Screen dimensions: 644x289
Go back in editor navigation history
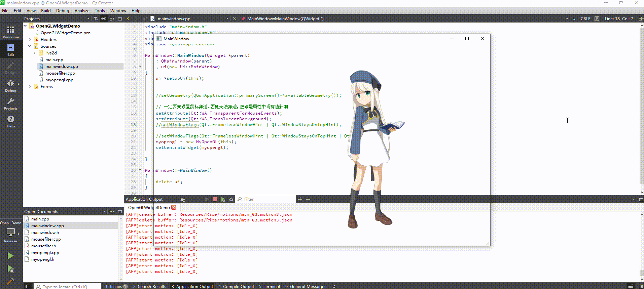[128, 18]
